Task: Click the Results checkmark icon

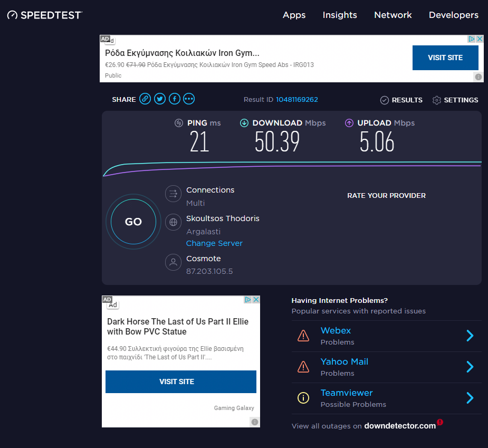Action: click(x=385, y=100)
